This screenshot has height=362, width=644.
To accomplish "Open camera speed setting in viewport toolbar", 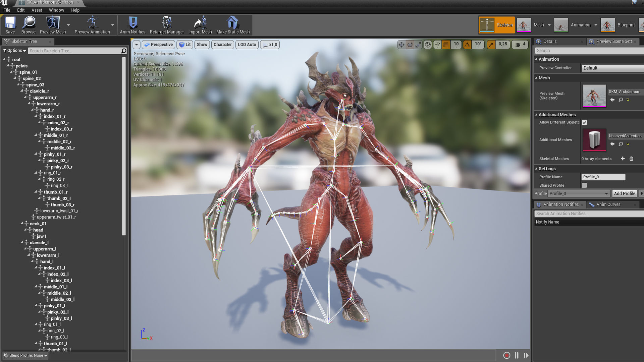I will 520,45.
